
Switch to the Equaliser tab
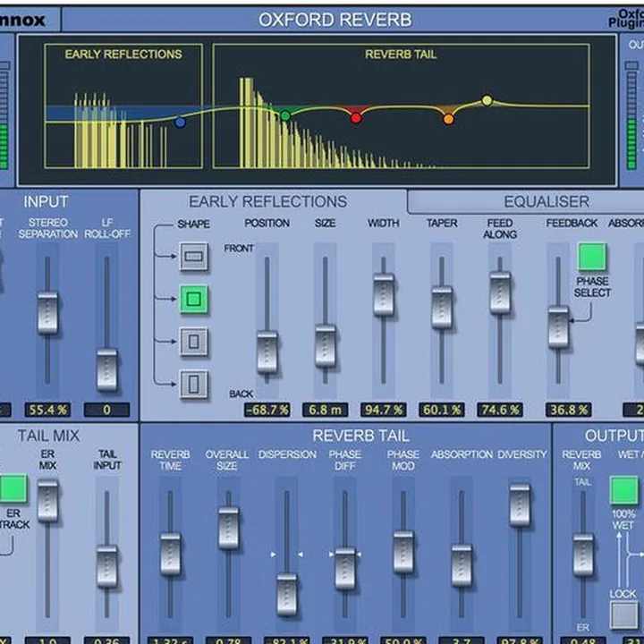547,201
